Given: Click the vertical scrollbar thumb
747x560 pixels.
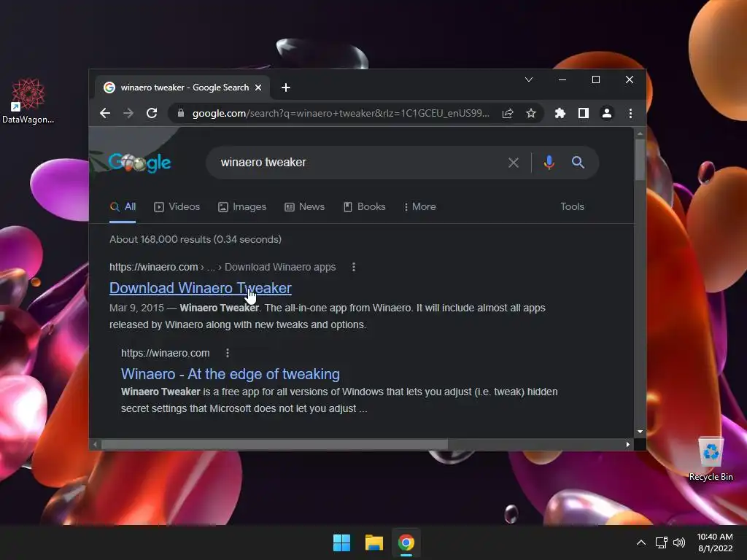Looking at the screenshot, I should click(x=640, y=160).
